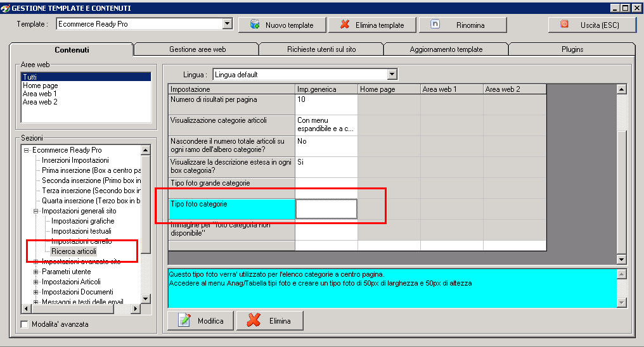Open the Aggiornamento template tab
Image resolution: width=644 pixels, height=347 pixels.
click(x=446, y=49)
